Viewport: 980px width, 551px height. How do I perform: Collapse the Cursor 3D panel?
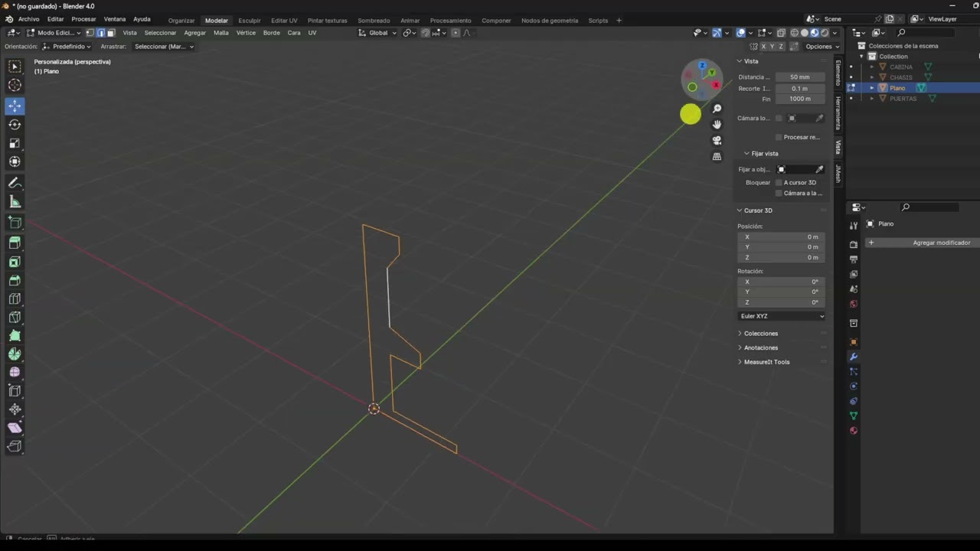pyautogui.click(x=757, y=210)
